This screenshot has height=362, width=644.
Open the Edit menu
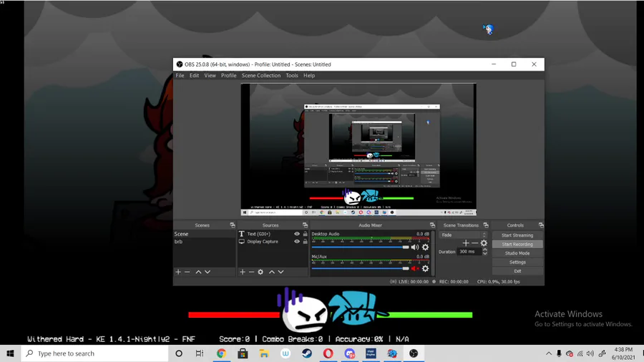(194, 76)
